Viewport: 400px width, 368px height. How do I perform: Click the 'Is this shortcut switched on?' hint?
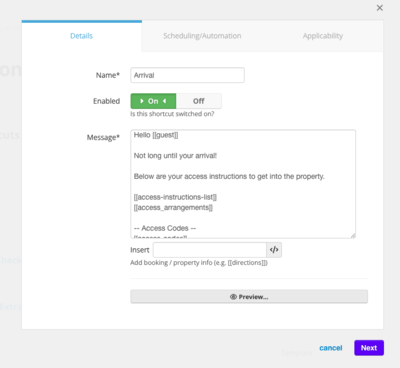tap(172, 114)
